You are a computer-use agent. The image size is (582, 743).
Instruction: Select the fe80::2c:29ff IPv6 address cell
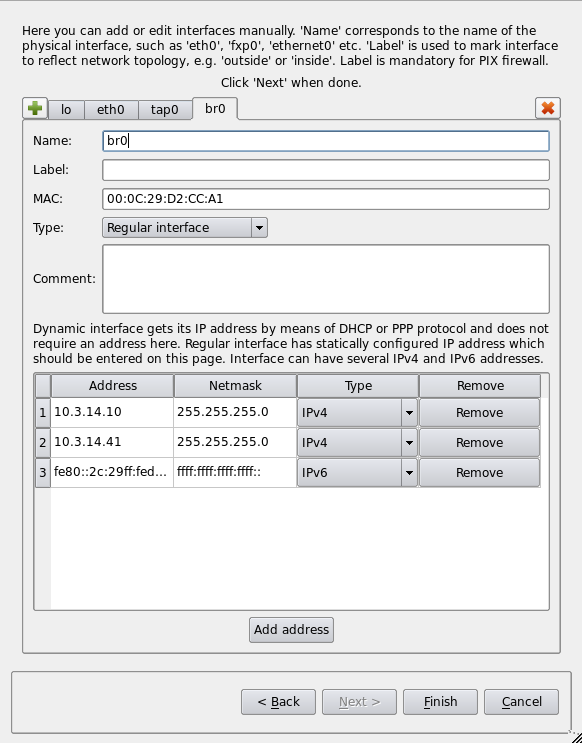[x=112, y=472]
